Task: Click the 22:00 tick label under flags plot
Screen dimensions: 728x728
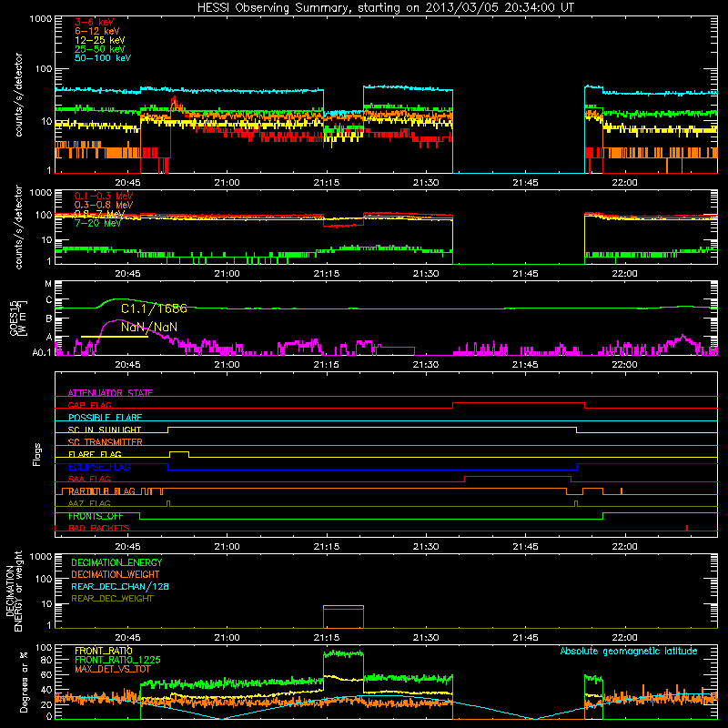Action: coord(624,547)
